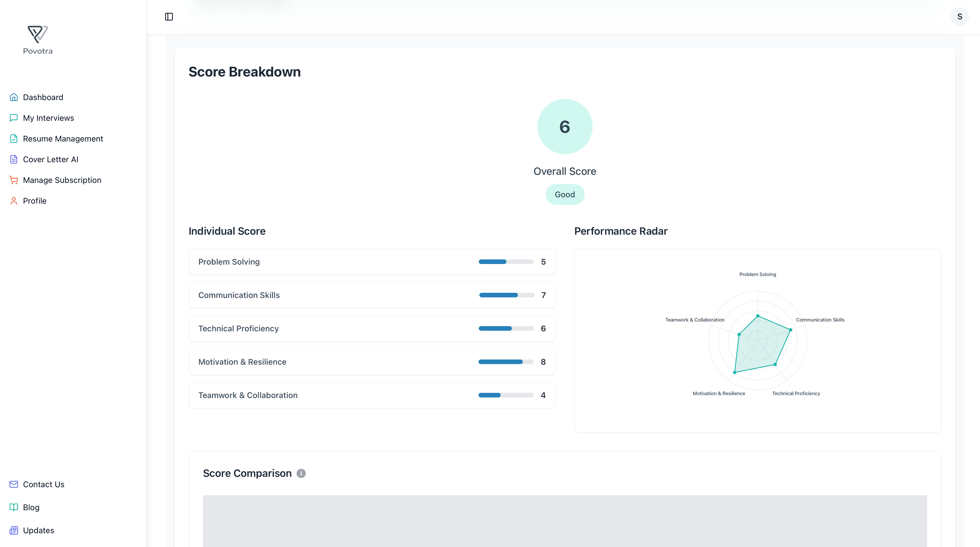Click the Dashboard home icon
The width and height of the screenshot is (980, 547).
(x=14, y=97)
